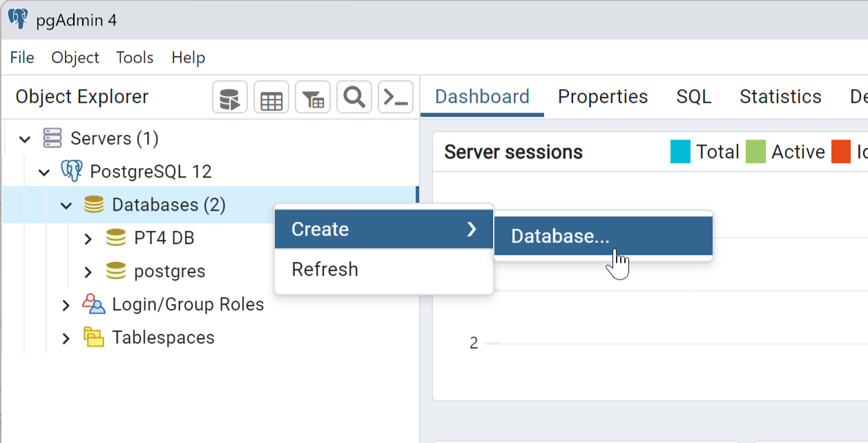Click the pgAdmin elephant logo
868x443 pixels.
point(18,19)
